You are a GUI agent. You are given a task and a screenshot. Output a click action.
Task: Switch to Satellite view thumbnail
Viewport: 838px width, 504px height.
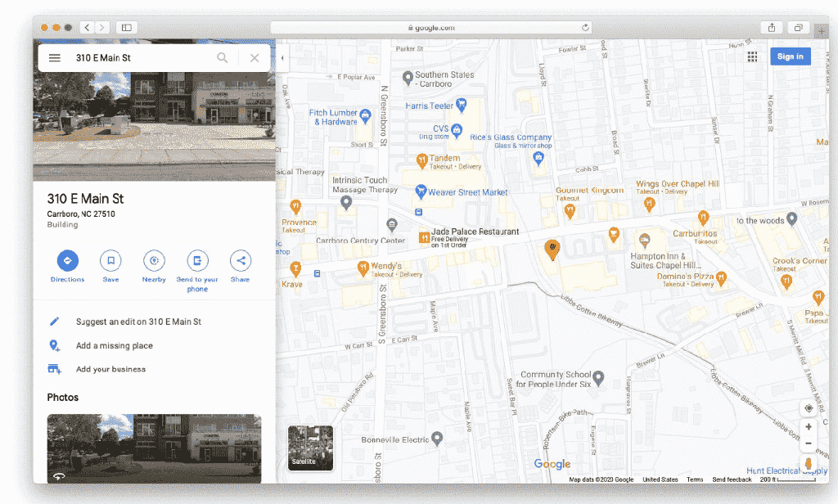pyautogui.click(x=310, y=448)
